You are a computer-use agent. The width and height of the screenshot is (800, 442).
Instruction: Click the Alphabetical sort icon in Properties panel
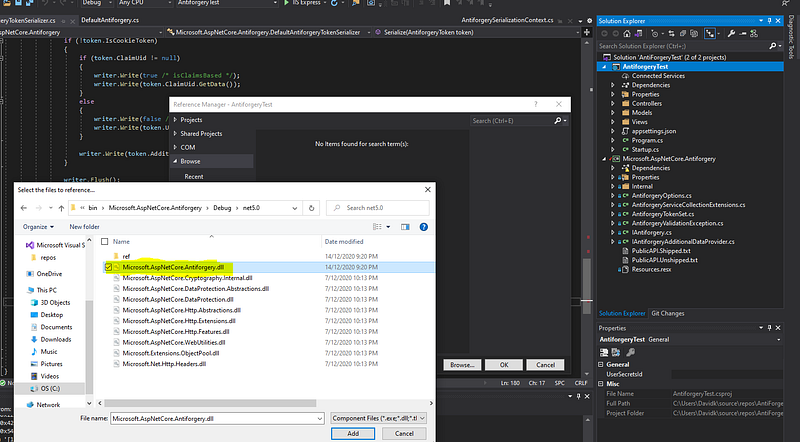(616, 352)
